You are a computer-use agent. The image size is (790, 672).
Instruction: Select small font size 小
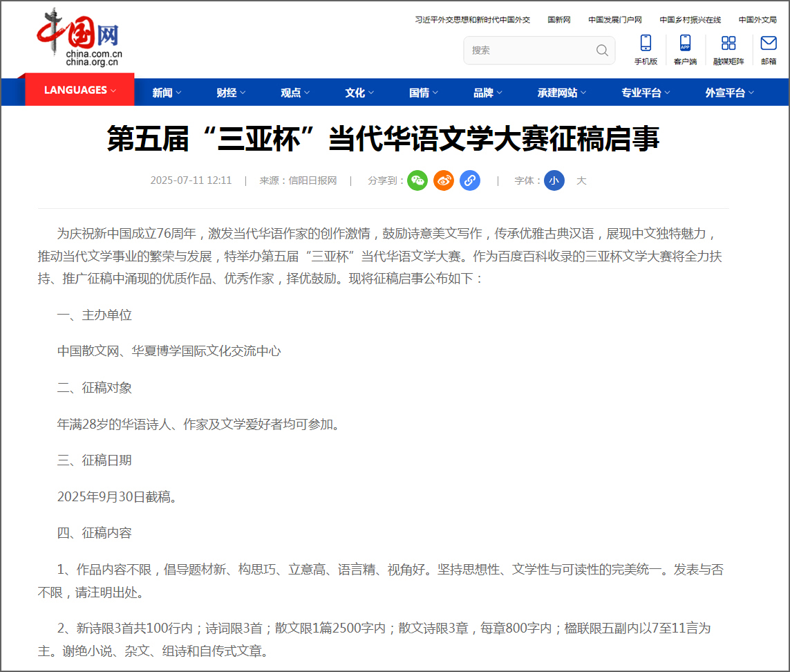point(554,180)
